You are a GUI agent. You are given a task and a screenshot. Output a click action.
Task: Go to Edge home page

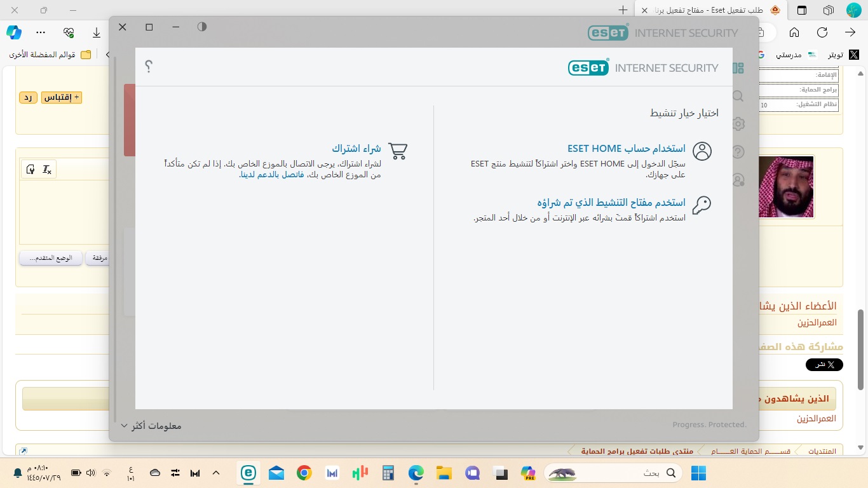point(794,32)
